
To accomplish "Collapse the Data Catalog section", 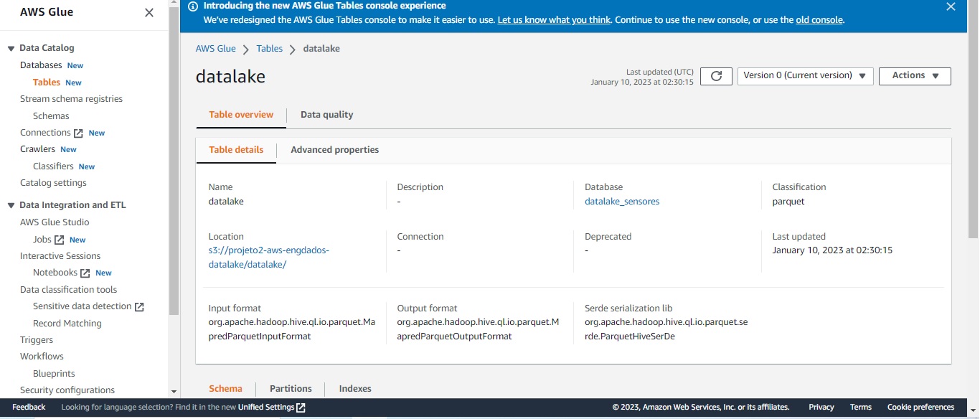I will pyautogui.click(x=11, y=47).
